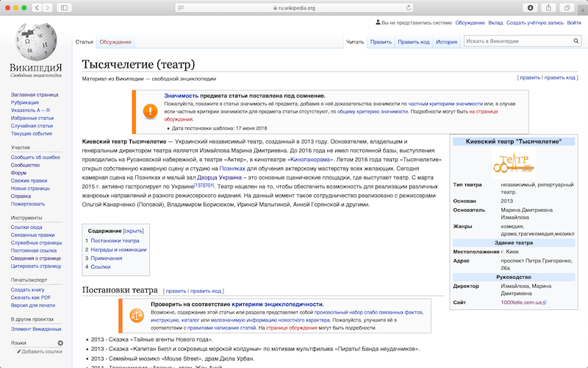The height and width of the screenshot is (368, 588).
Task: Jump to Постановки театра in contents
Action: pyautogui.click(x=115, y=241)
